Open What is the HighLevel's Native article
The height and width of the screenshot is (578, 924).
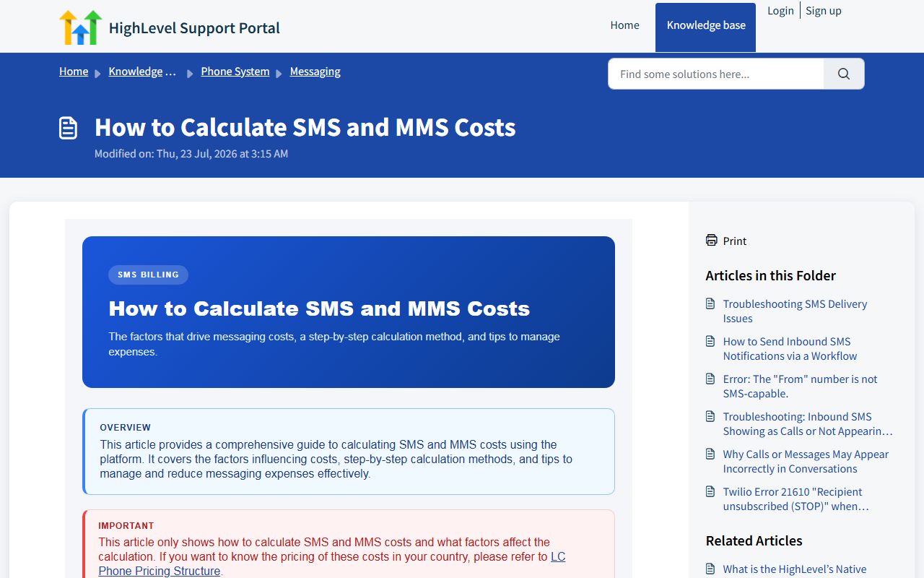point(795,569)
